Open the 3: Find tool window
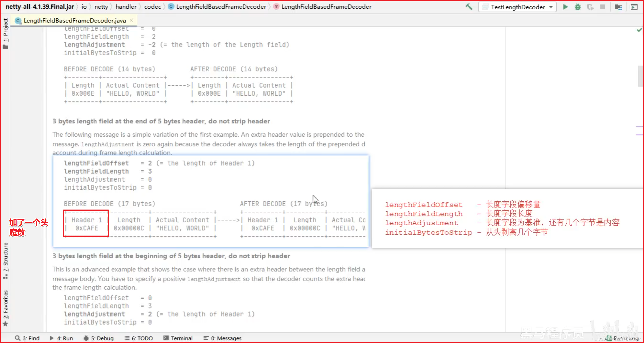The height and width of the screenshot is (343, 644). [27, 338]
